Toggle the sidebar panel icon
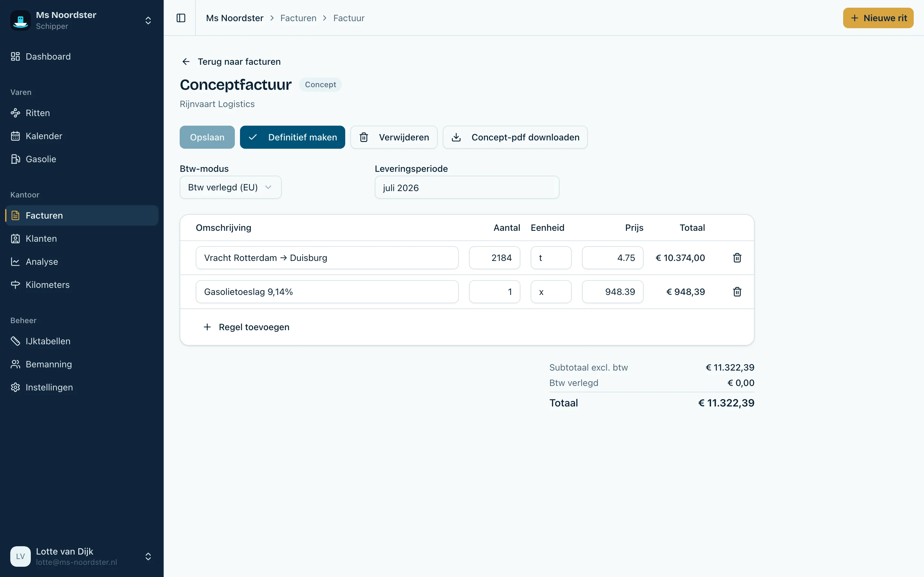The height and width of the screenshot is (577, 924). pos(181,18)
